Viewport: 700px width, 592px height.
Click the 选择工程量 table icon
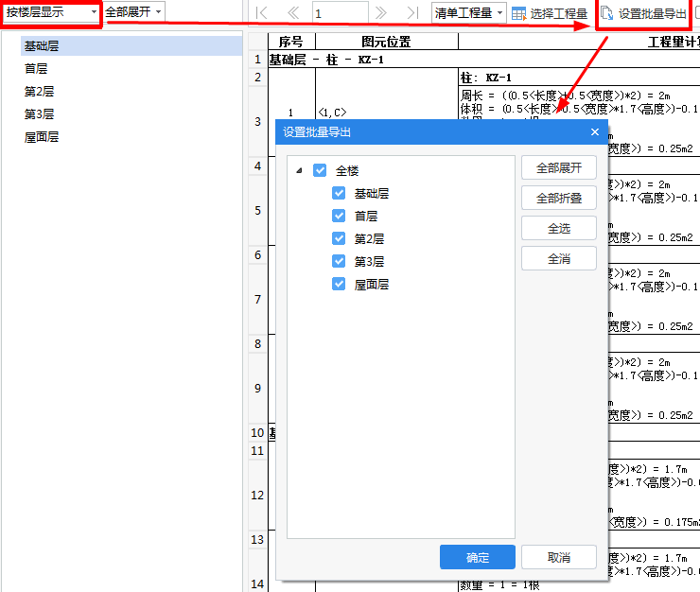point(519,13)
